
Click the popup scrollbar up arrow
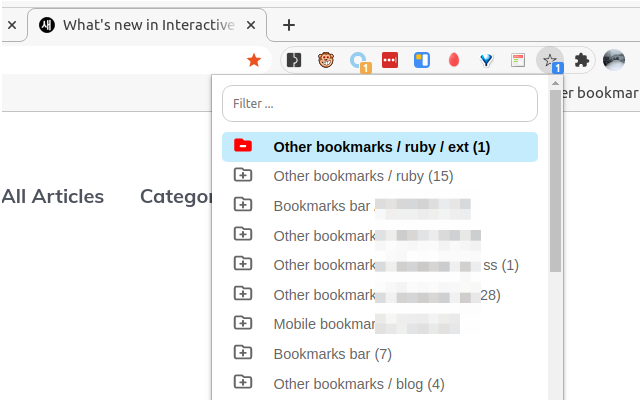(x=555, y=83)
